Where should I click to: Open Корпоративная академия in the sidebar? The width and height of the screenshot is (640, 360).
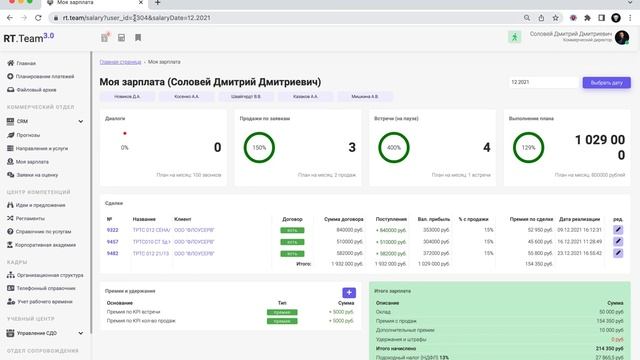coord(45,245)
